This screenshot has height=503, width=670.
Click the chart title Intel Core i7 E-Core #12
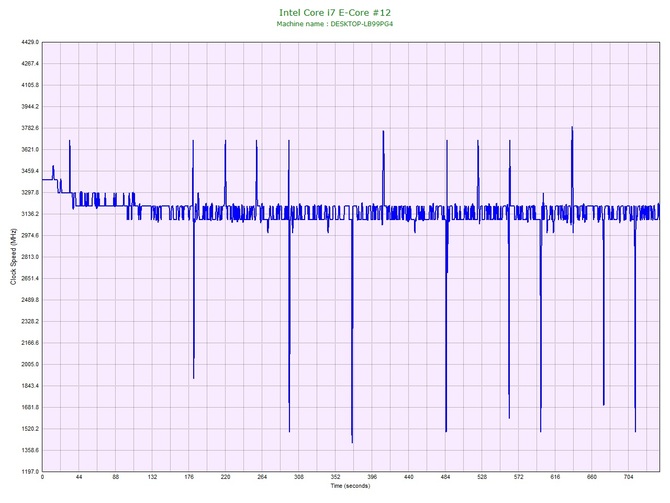335,12
